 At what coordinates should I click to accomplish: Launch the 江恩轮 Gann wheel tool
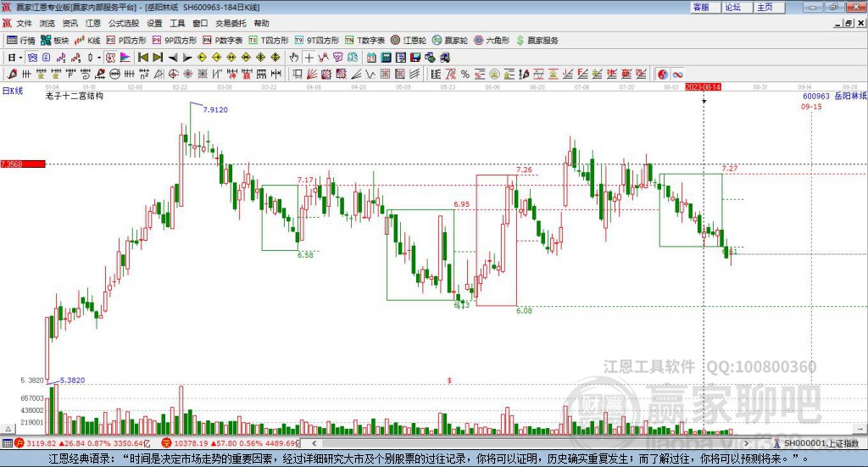(x=409, y=40)
